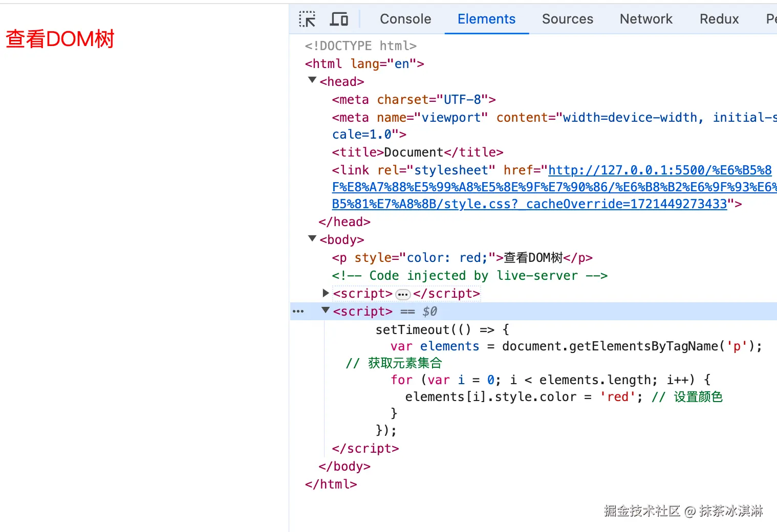Select the meta charset UTF-8 node
The height and width of the screenshot is (532, 777).
tap(414, 100)
